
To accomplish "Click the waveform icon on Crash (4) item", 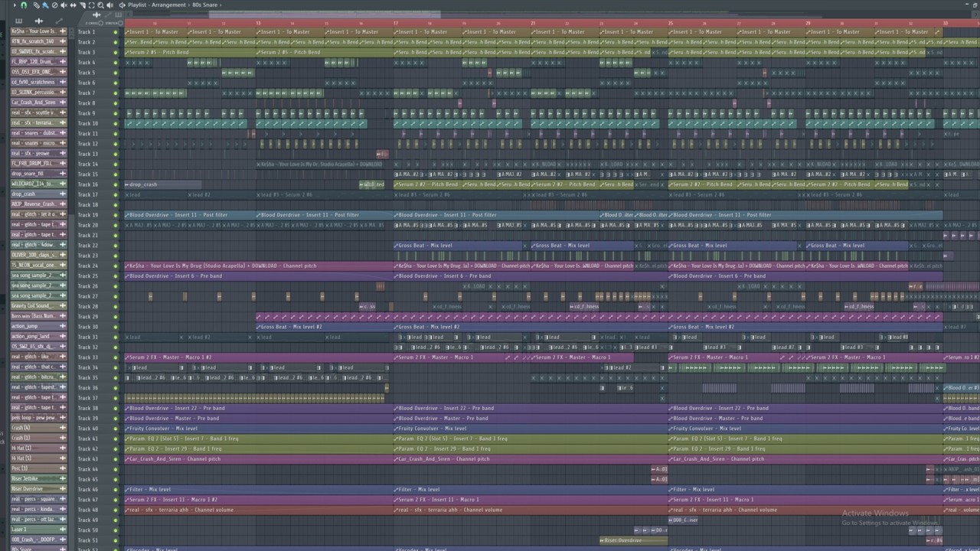I will (63, 428).
